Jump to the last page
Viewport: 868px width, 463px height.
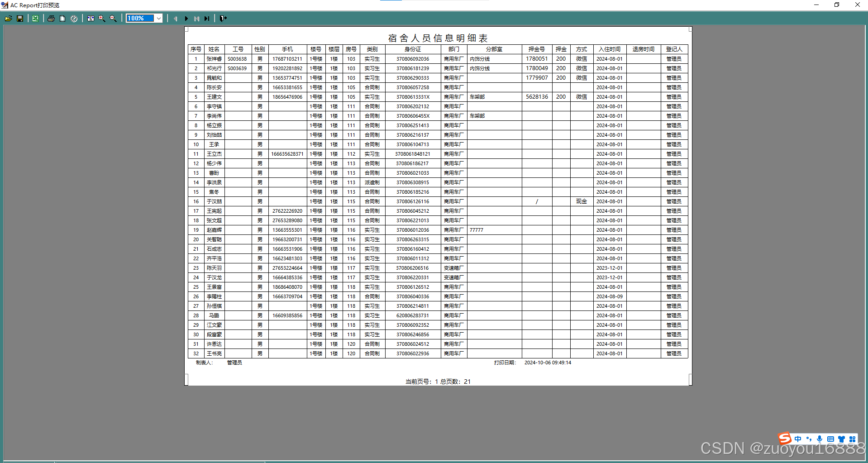click(207, 19)
